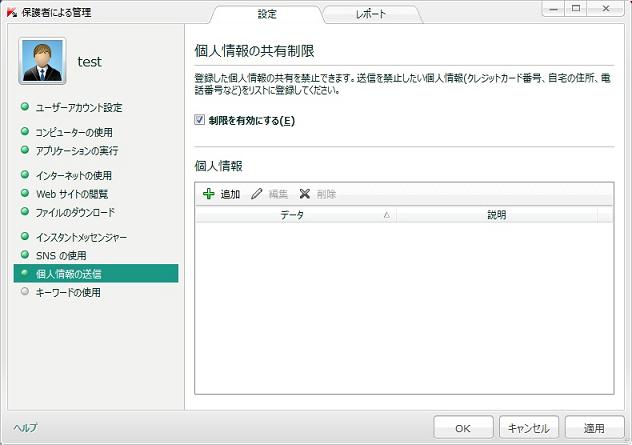Click green status dot beside インスタントメッセンジャー
This screenshot has height=445, width=632.
click(25, 236)
